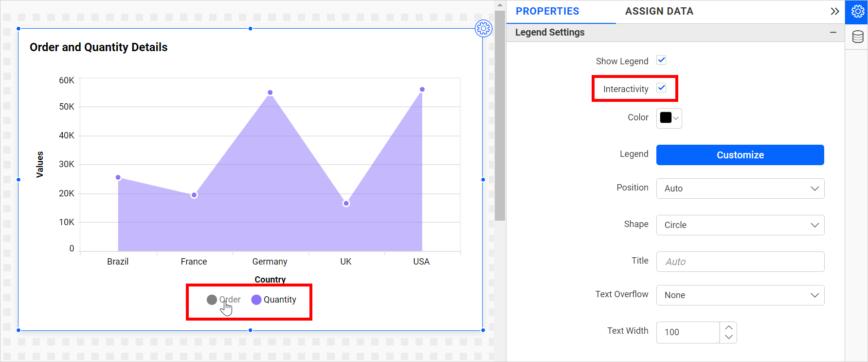Viewport: 868px width, 362px height.
Task: Collapse the Legend Settings section
Action: 833,33
